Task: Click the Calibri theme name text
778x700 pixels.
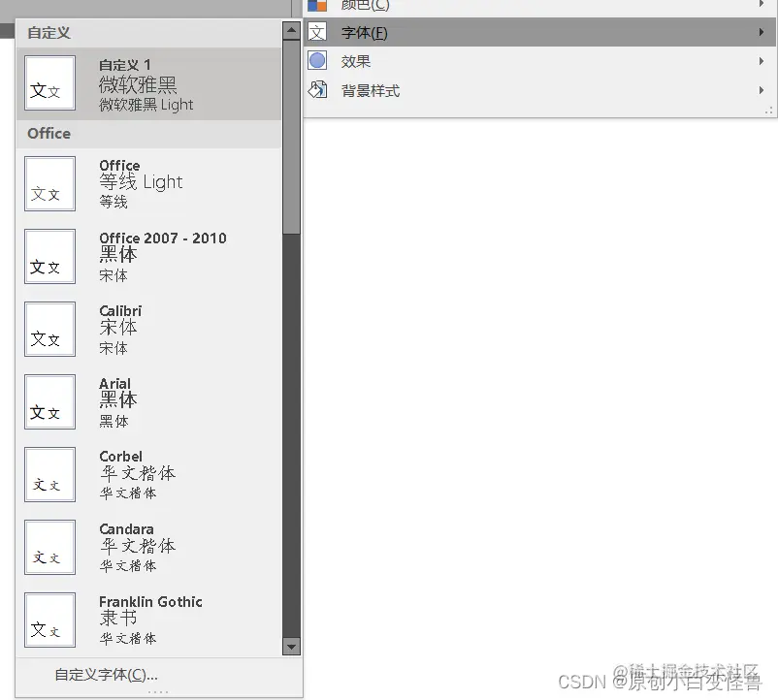Action: [120, 311]
